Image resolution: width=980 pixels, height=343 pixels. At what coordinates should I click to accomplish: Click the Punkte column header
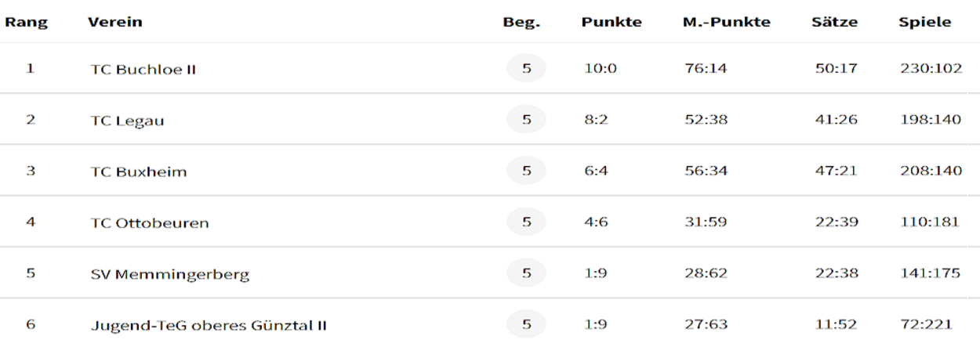(x=612, y=23)
